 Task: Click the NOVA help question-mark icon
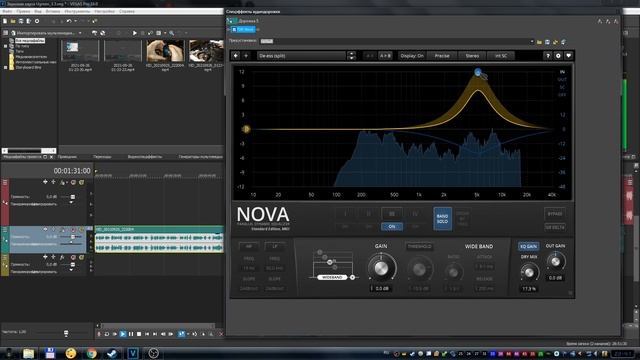coord(548,56)
